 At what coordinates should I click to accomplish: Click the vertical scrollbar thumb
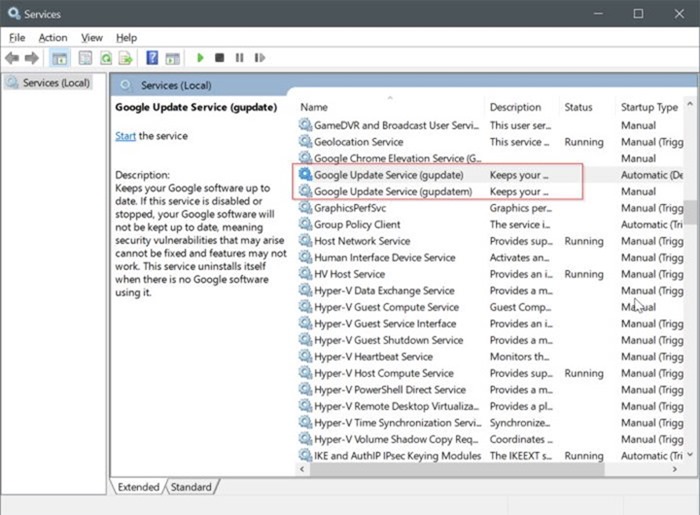coord(690,212)
